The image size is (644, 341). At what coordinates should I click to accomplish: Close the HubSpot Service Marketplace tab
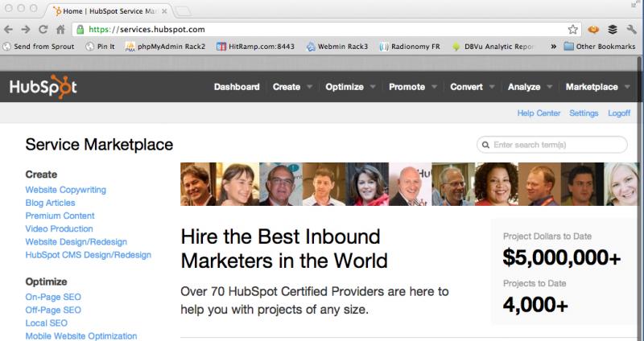(x=164, y=11)
